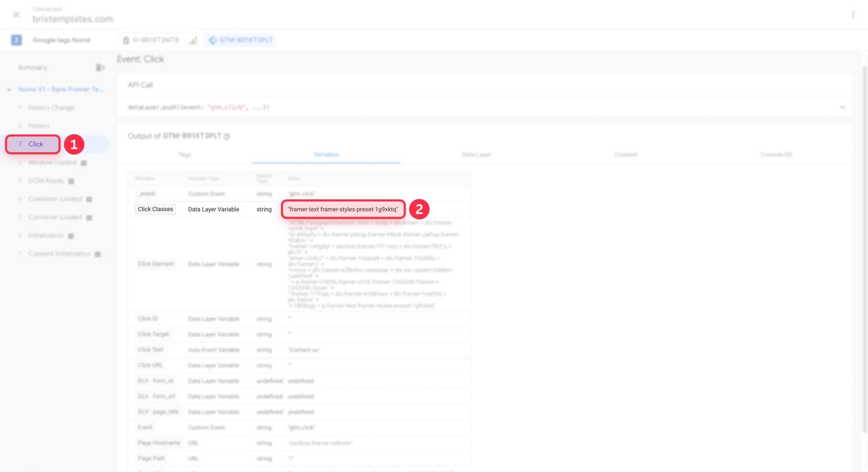This screenshot has width=868, height=472.
Task: Switch to the Data Layer tab
Action: pos(476,154)
